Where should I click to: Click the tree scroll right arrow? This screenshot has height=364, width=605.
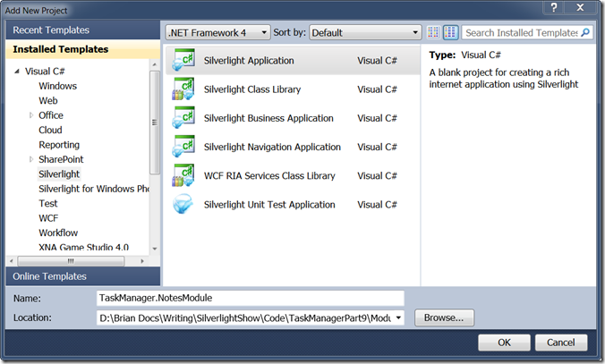[x=142, y=261]
